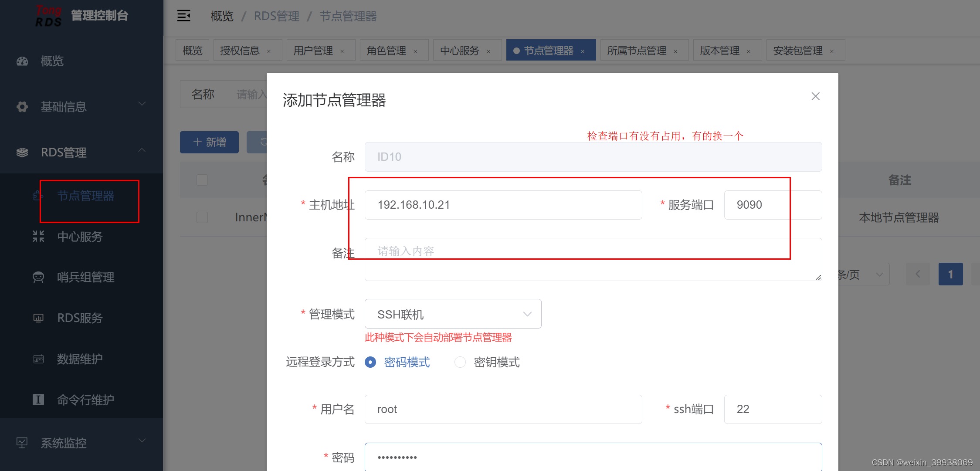Click the RDS管理 layers icon
The image size is (980, 471).
(22, 152)
